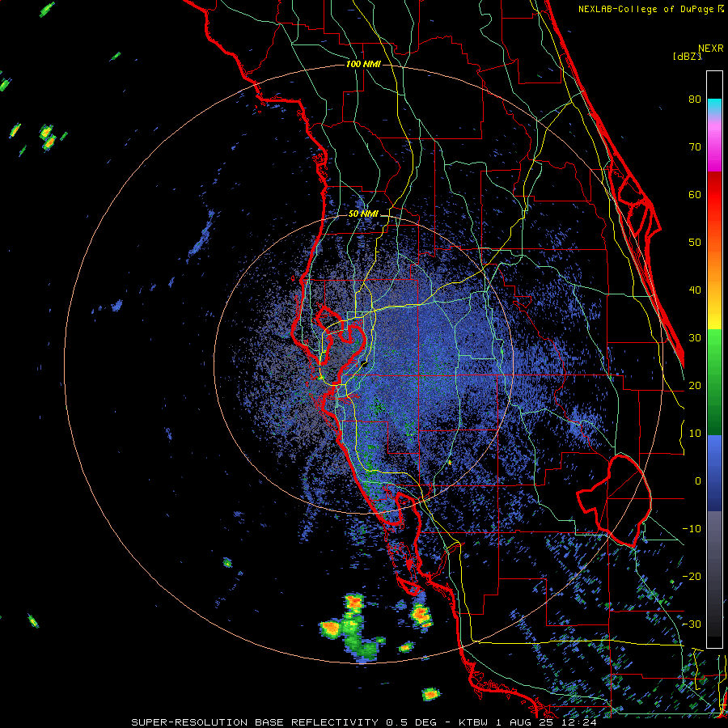
Task: Pick the "40" dBZ scale value
Action: pyautogui.click(x=695, y=290)
